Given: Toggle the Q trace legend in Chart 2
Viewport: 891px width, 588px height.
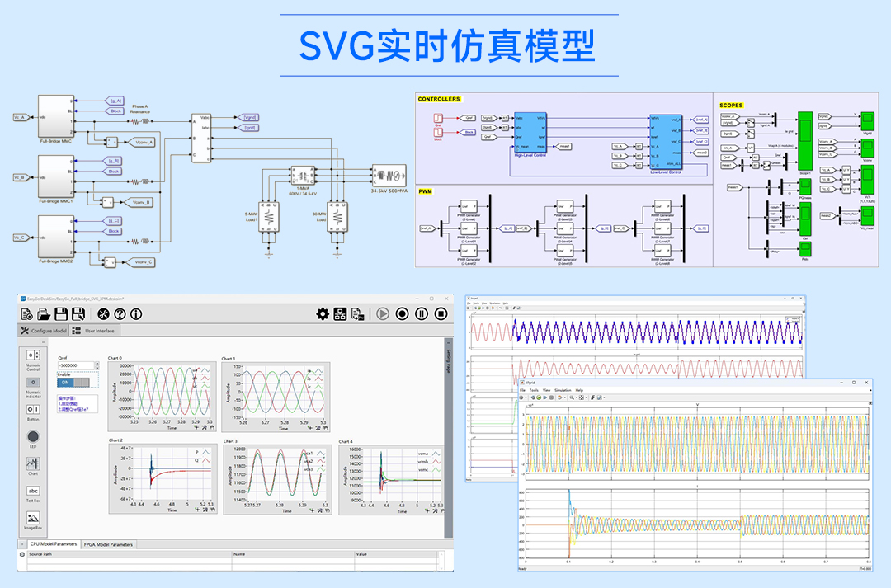Looking at the screenshot, I should [x=203, y=460].
